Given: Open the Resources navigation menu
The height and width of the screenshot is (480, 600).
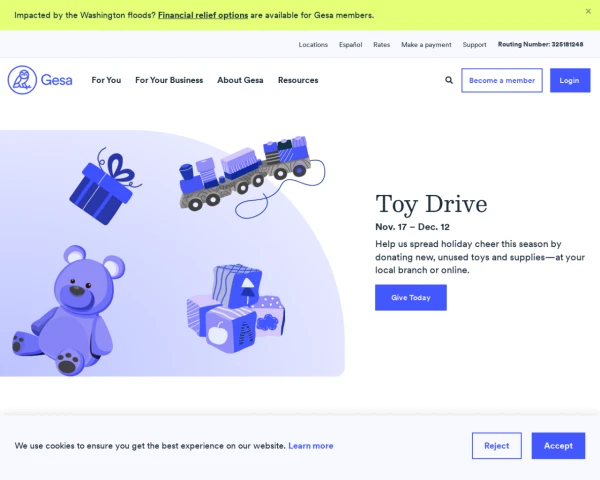Looking at the screenshot, I should point(298,80).
